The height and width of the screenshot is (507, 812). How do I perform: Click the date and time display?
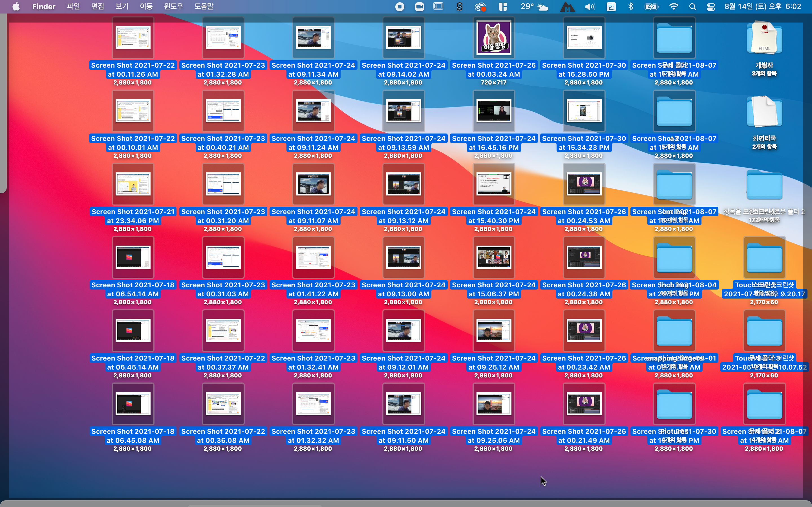pos(763,7)
